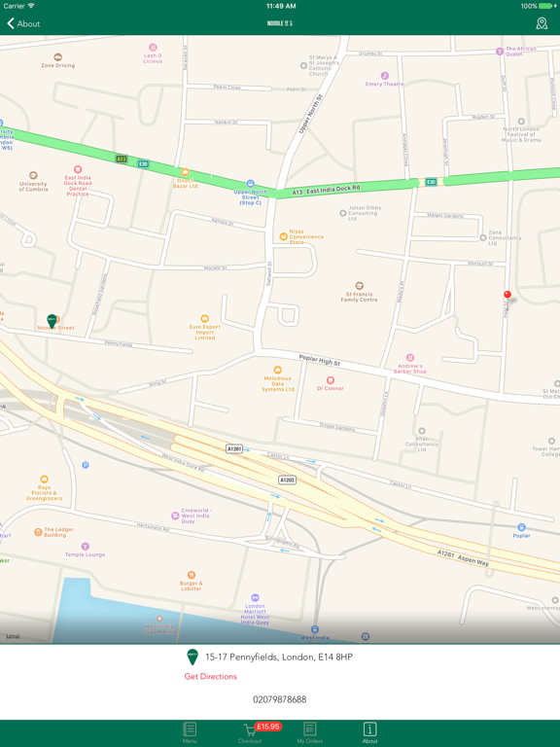Tap East India Dock Road Dental Practice icon

point(78,169)
